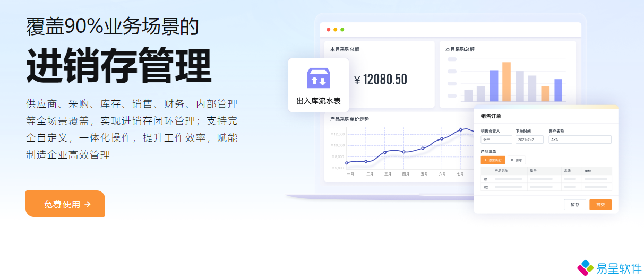
Task: Click the 销售订单 dialog title
Action: coord(491,116)
